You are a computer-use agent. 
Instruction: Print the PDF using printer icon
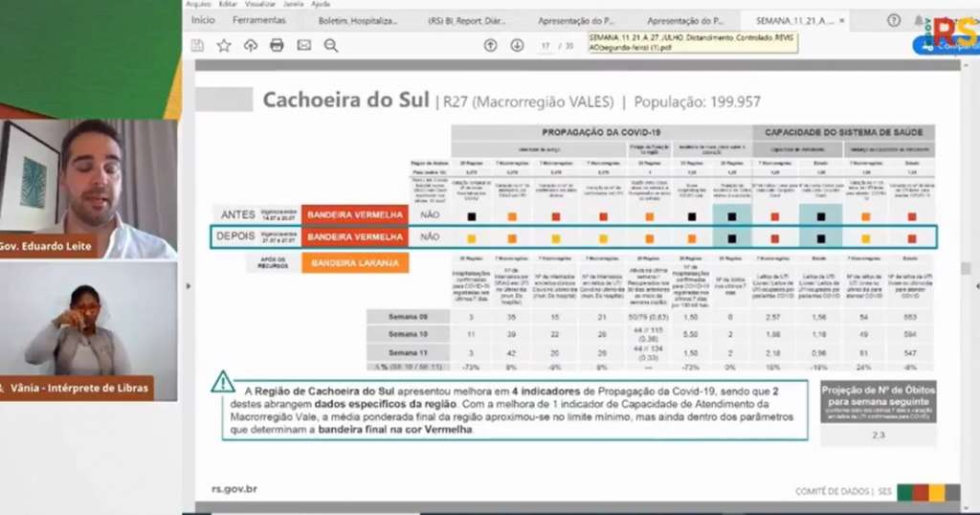pyautogui.click(x=277, y=45)
